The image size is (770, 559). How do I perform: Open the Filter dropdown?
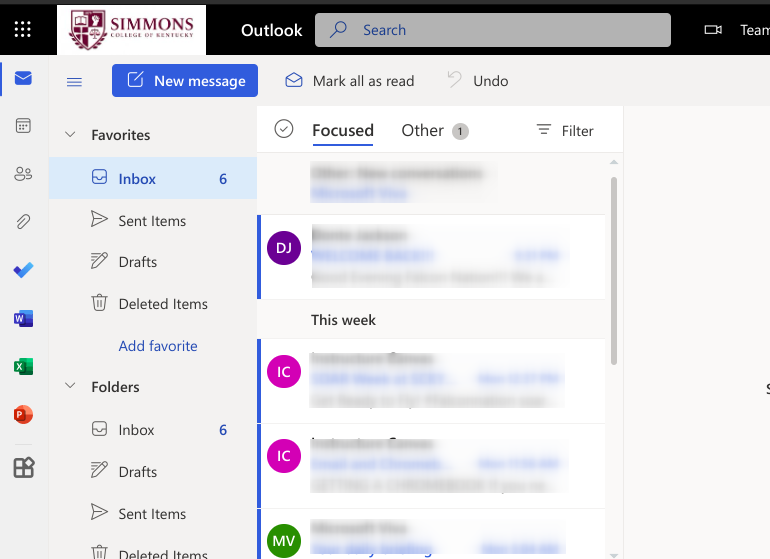565,131
